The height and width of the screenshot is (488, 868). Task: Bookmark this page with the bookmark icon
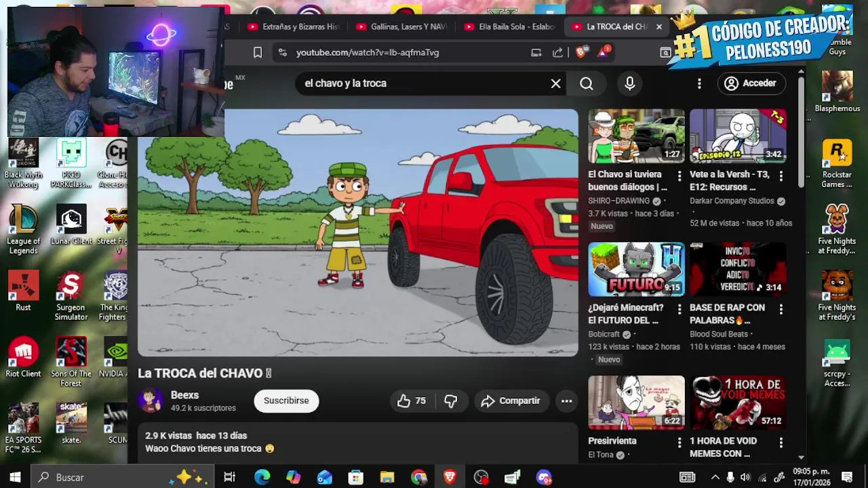258,52
